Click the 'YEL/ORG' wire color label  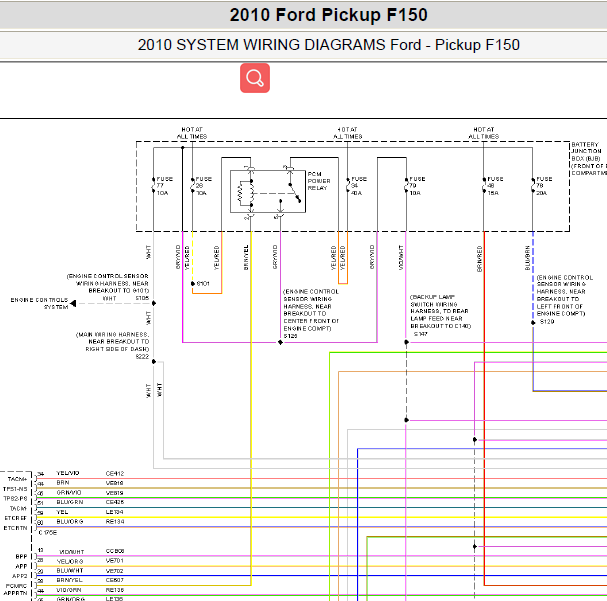70,561
